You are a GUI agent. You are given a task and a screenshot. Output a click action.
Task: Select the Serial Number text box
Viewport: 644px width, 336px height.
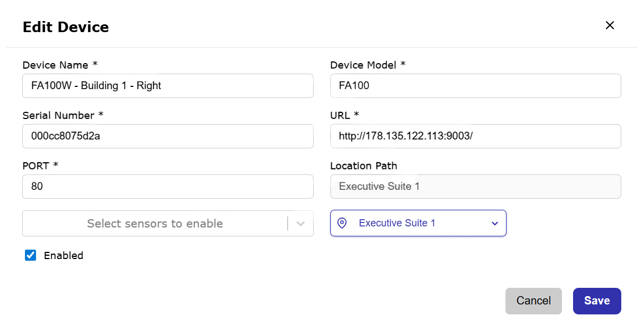point(167,136)
